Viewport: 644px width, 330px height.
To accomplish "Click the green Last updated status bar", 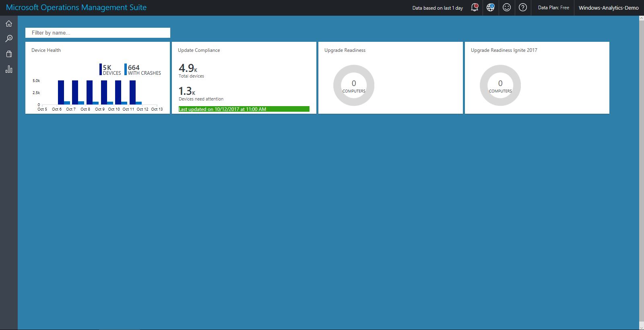I will click(x=244, y=109).
